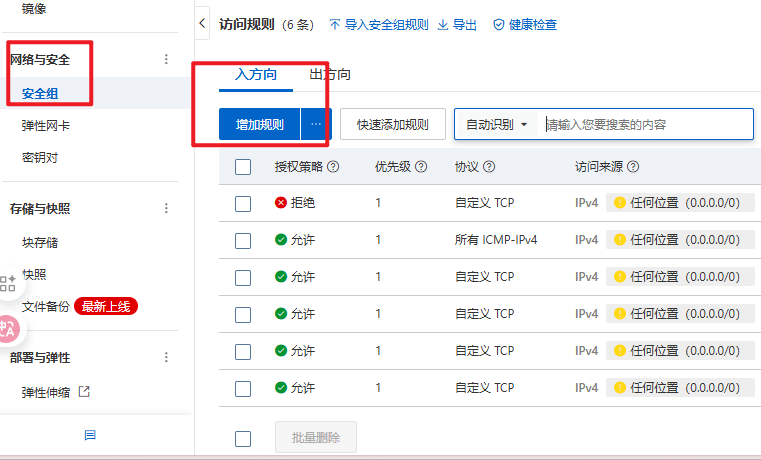Click the external link icon beside 弹性伸缩
Viewport: 761px width, 460px height.
84,391
